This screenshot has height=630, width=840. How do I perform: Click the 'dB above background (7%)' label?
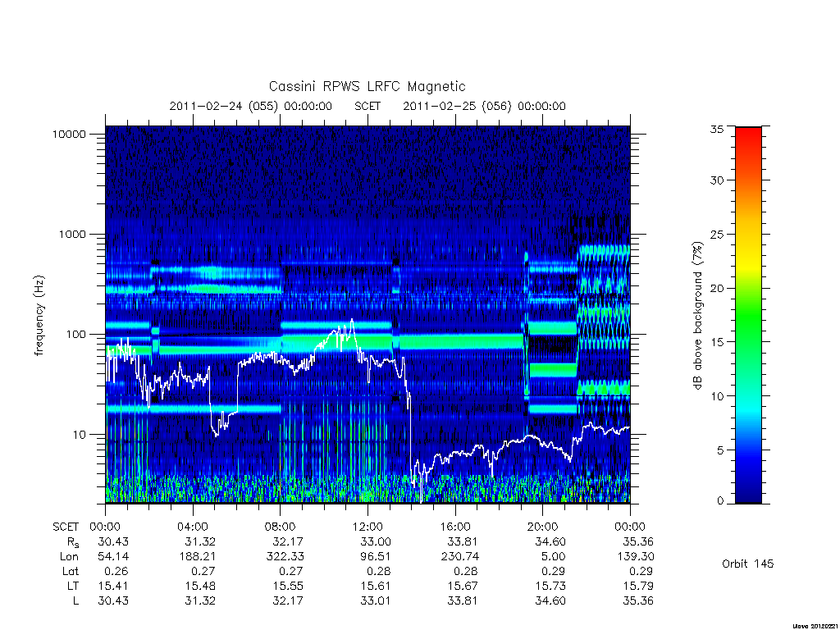[x=697, y=316]
